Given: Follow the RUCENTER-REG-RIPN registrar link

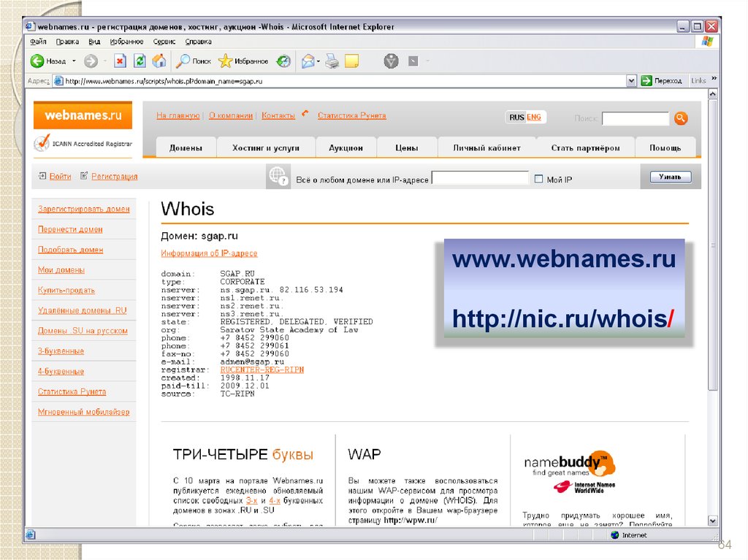Looking at the screenshot, I should pos(262,370).
